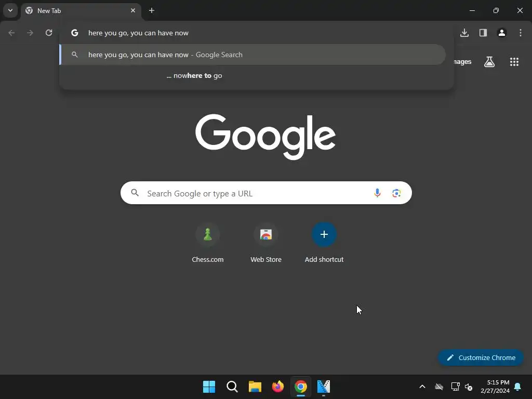Reload the page
This screenshot has height=399, width=532.
49,33
